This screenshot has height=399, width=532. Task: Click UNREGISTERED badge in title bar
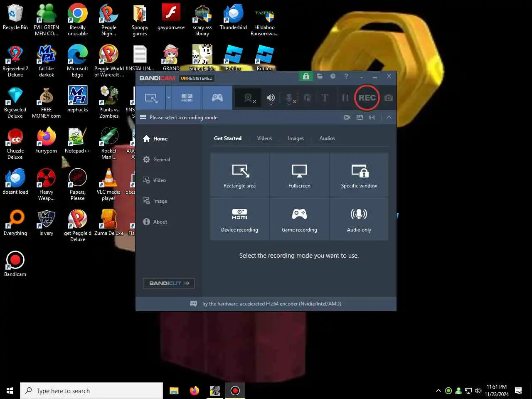coord(197,78)
